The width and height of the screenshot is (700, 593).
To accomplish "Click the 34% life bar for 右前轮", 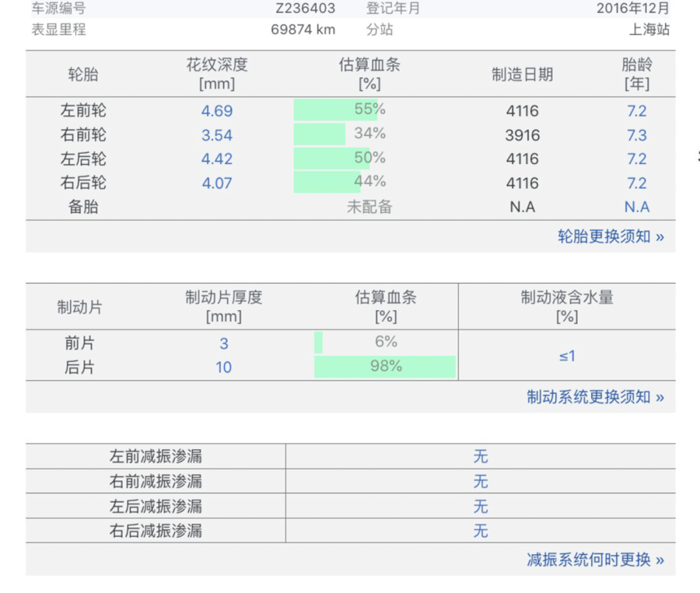I will 320,135.
